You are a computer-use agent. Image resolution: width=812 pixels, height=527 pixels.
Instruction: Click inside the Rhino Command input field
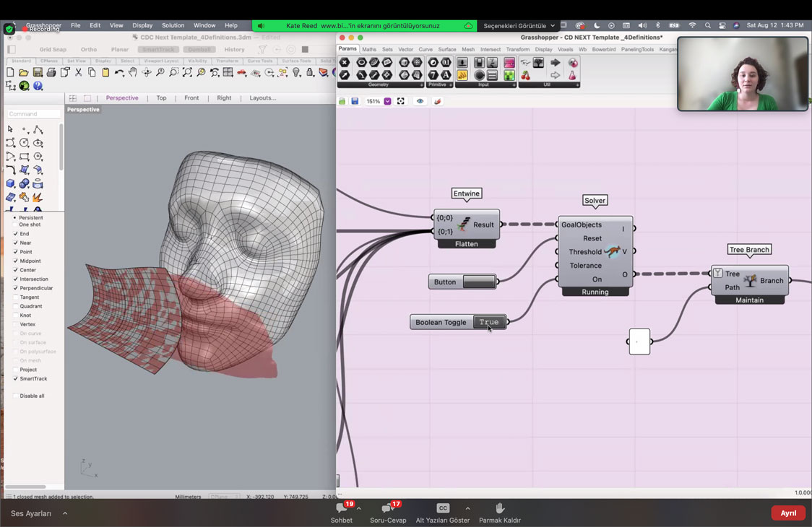coord(33,113)
